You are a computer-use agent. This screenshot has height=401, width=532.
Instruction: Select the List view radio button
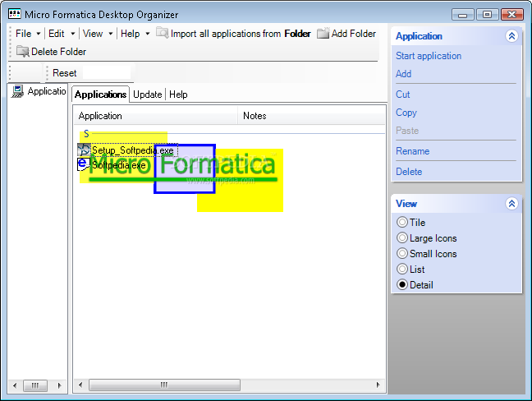point(402,269)
